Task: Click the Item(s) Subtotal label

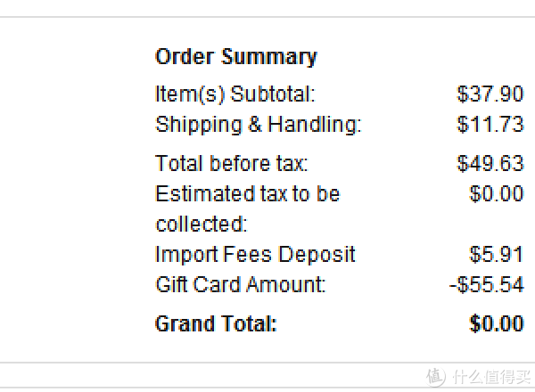Action: (x=235, y=94)
